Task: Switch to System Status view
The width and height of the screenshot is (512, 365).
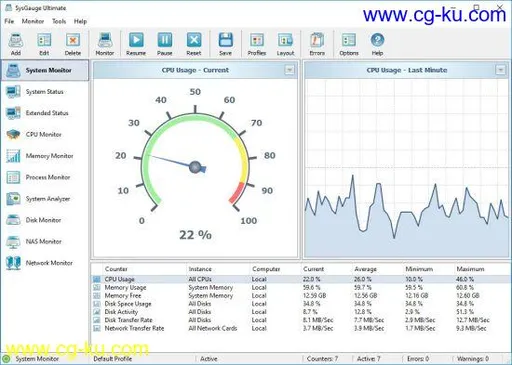Action: [x=45, y=92]
